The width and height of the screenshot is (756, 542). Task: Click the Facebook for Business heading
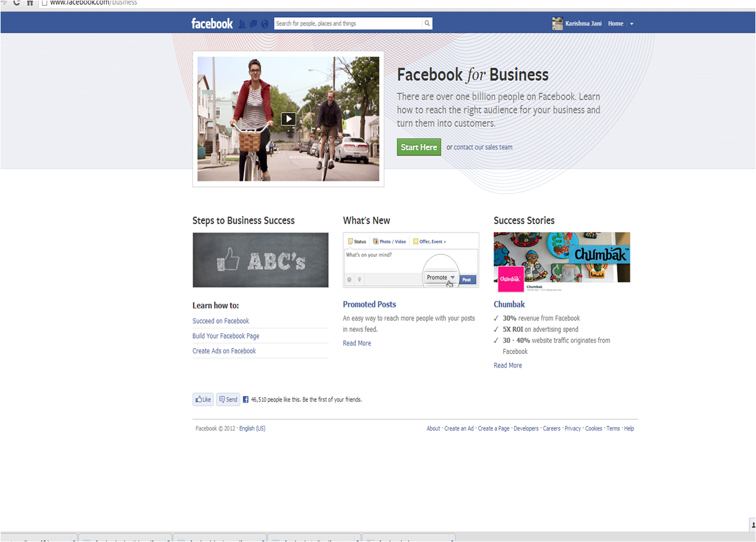pos(473,75)
